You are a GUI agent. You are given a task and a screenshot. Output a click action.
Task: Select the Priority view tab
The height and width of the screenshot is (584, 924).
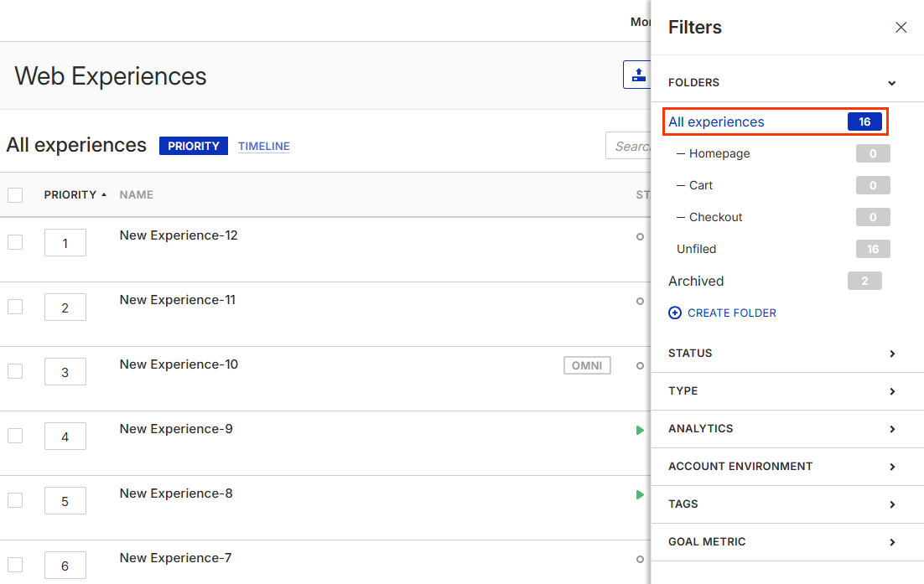(194, 146)
